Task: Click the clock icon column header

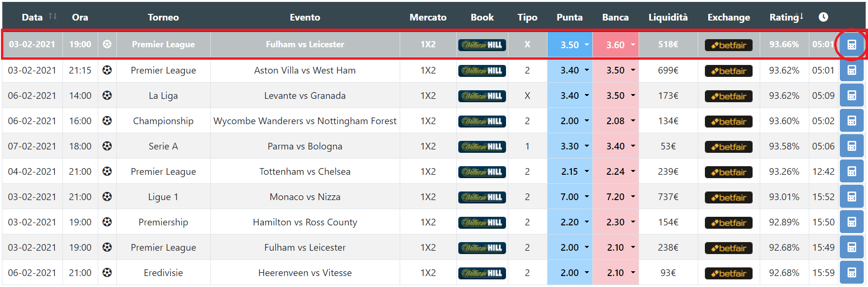Action: pos(823,17)
